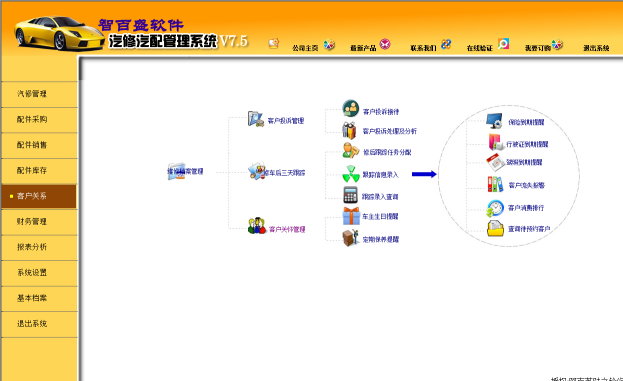Open 报表分析 in the sidebar
The width and height of the screenshot is (623, 381).
[39, 247]
